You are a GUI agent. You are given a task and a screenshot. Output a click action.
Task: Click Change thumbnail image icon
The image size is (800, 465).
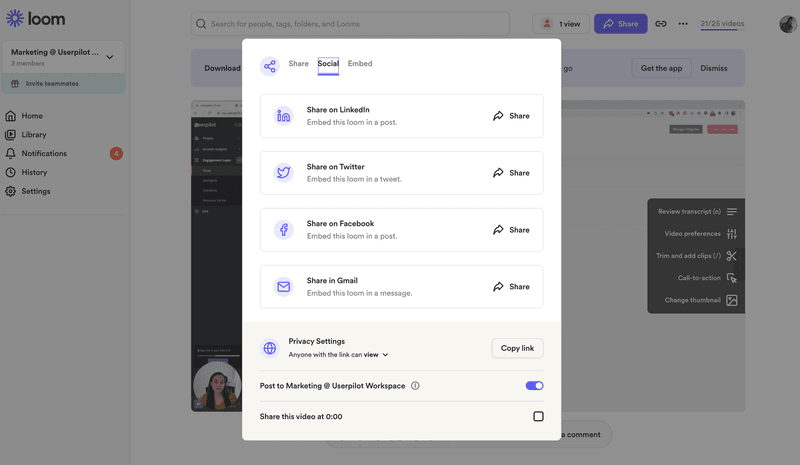pos(732,300)
